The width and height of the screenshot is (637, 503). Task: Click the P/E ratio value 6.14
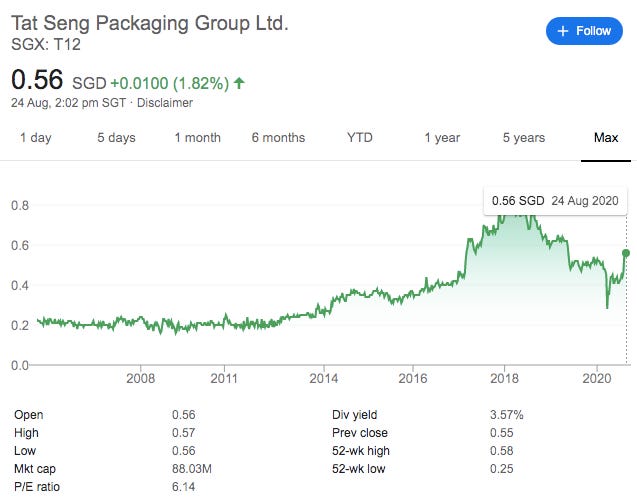coord(184,487)
